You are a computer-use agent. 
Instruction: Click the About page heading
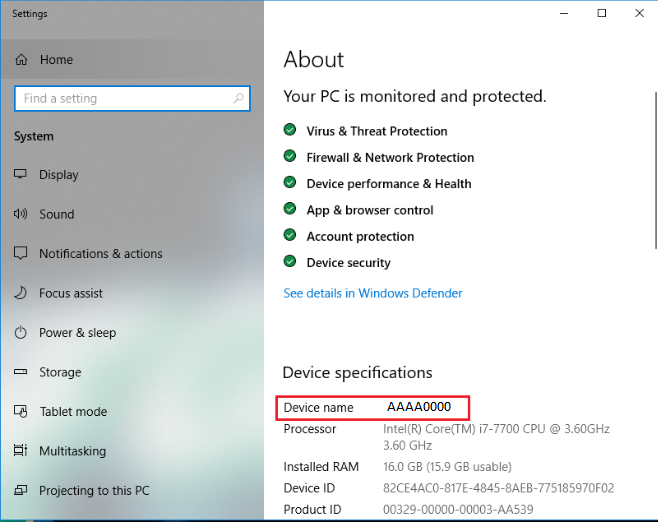313,60
